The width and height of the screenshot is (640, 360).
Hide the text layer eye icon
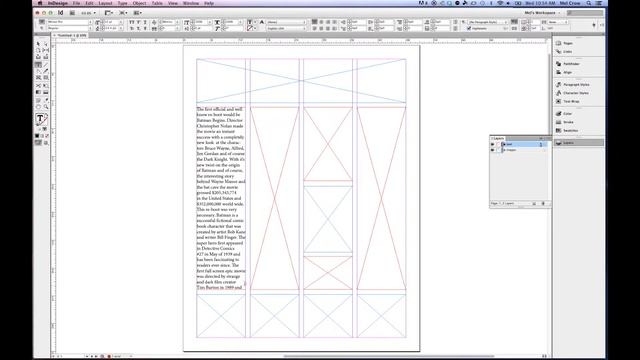[492, 144]
